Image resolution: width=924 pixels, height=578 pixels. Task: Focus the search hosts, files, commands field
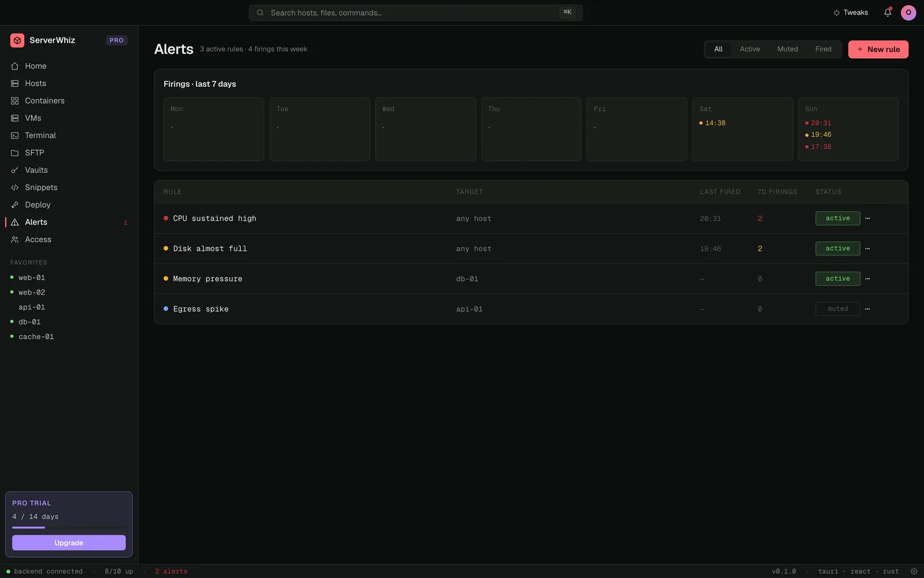[415, 13]
